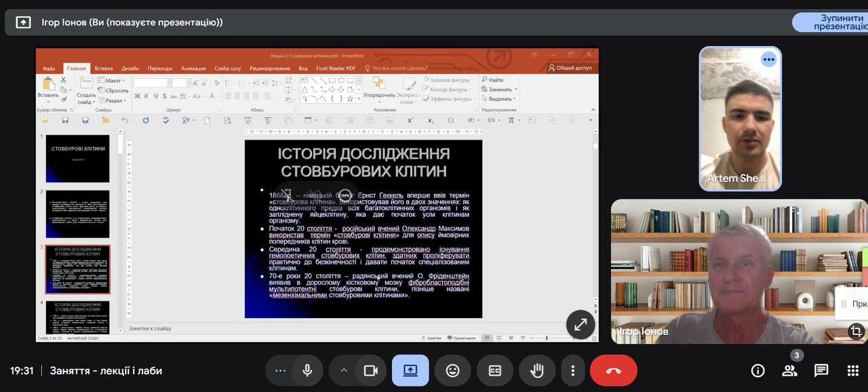The width and height of the screenshot is (868, 392).
Task: Open the activities grid icon
Action: point(853,370)
